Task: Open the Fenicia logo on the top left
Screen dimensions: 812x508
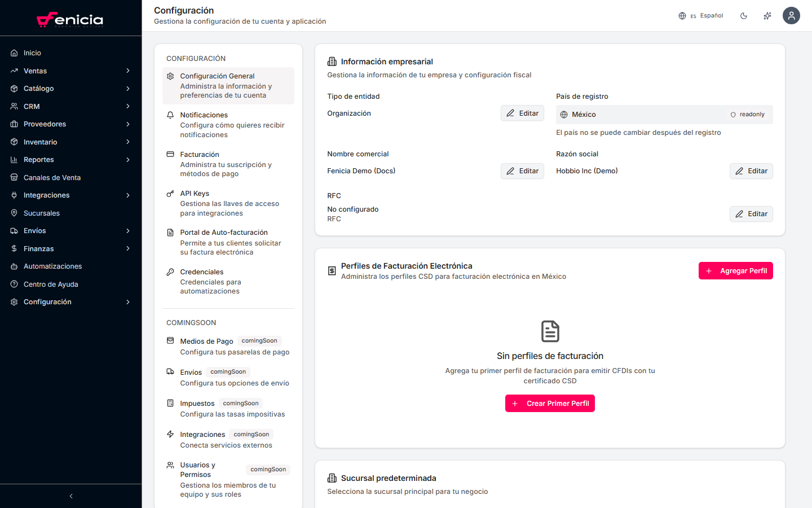Action: click(x=70, y=19)
